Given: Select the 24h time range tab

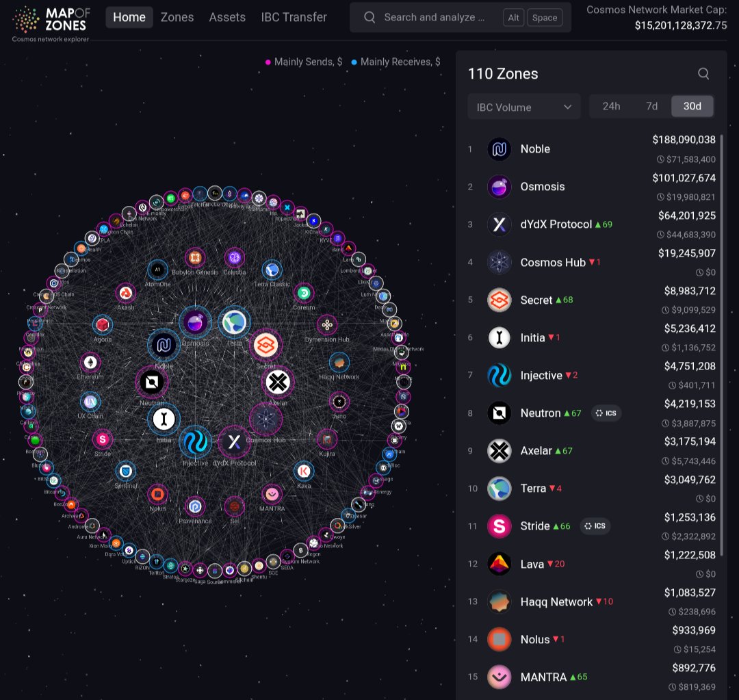Looking at the screenshot, I should coord(611,106).
